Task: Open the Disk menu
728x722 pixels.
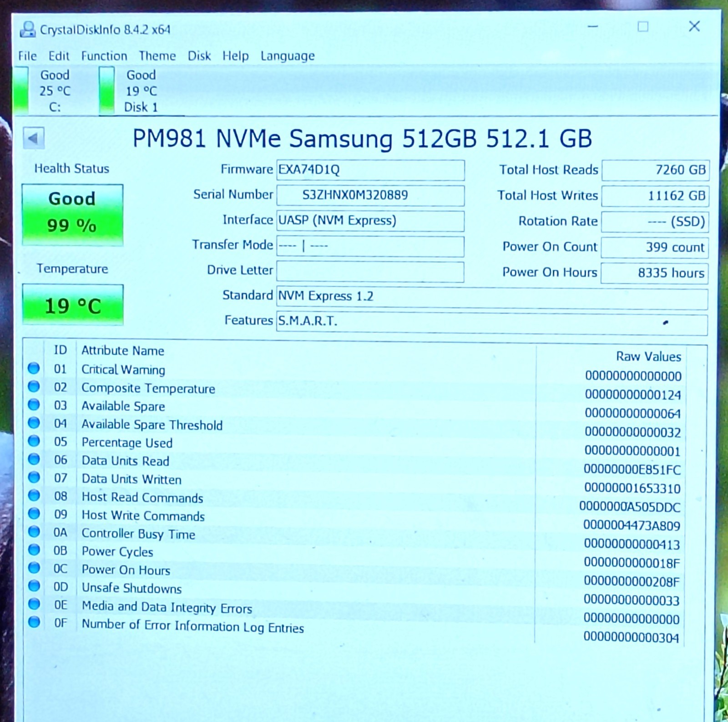Action: coord(199,56)
